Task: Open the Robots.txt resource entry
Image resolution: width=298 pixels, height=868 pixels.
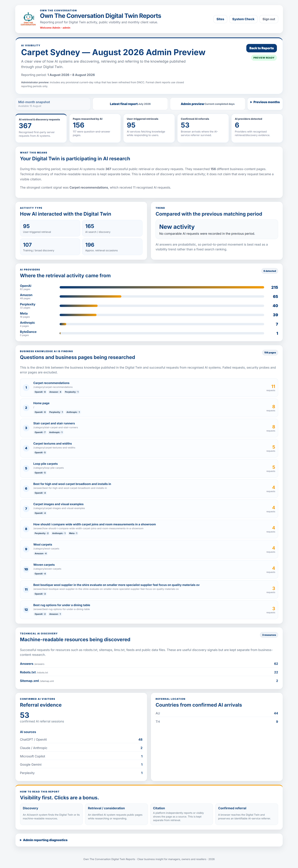Action: [149, 672]
